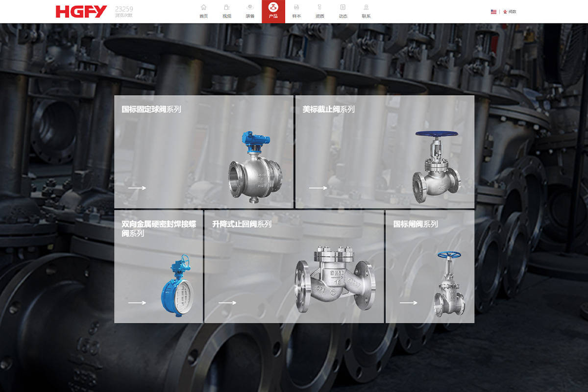Open the 装备 equipment nav item

250,11
